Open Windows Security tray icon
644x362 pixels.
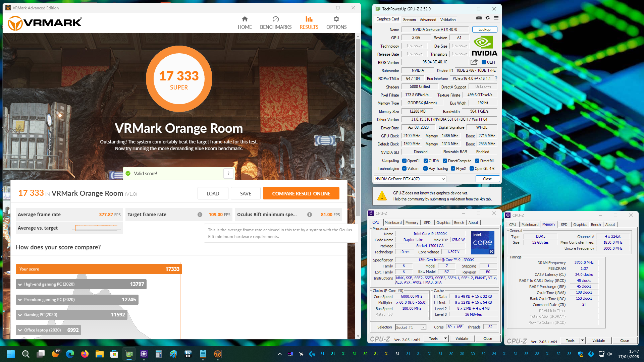[580, 354]
